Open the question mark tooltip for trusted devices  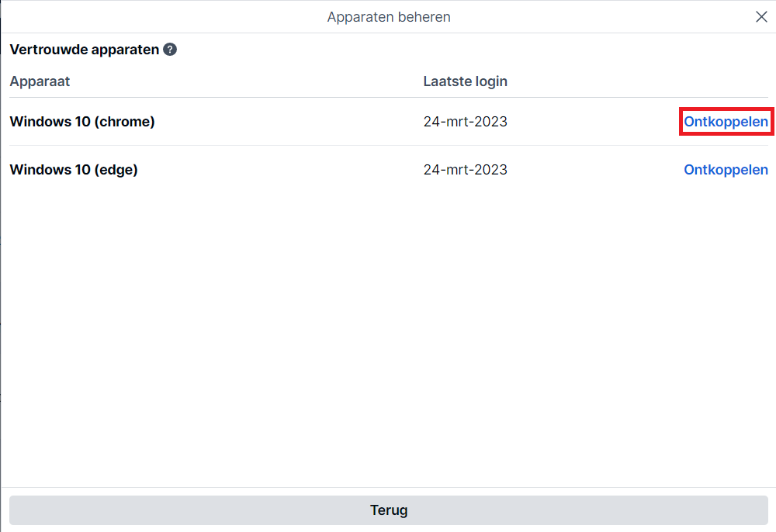point(170,50)
